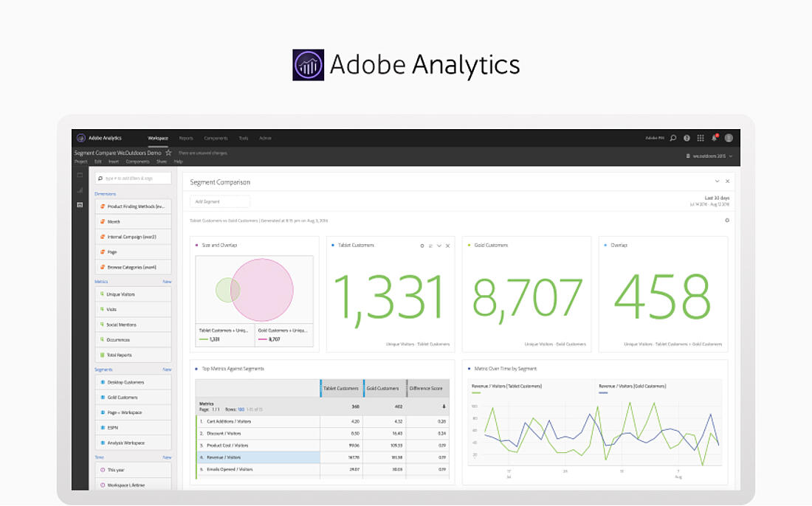Open Tablet Customers visualization settings gear
The image size is (812, 506).
coord(422,246)
